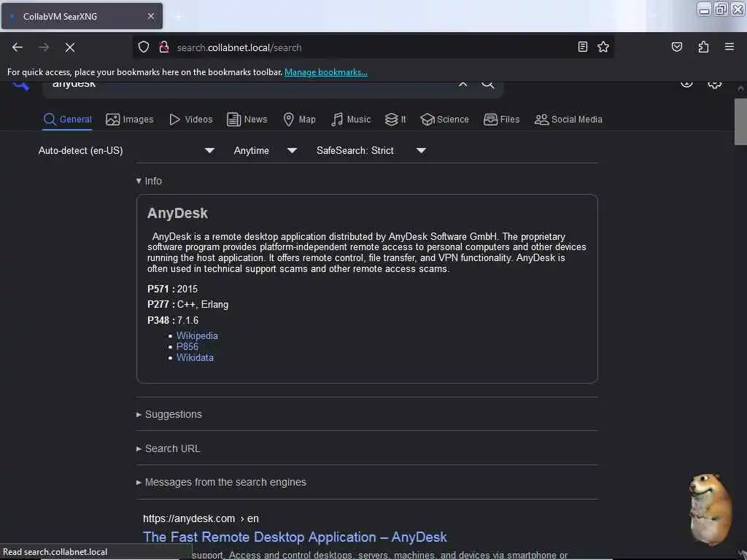Toggle reader view icon in address bar
Screen dimensions: 747x560
(x=582, y=47)
